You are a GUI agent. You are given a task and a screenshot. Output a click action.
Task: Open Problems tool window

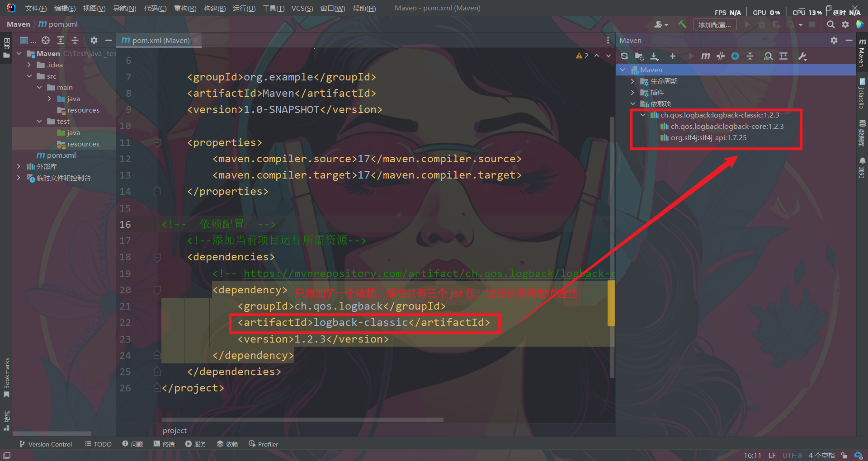coord(132,444)
